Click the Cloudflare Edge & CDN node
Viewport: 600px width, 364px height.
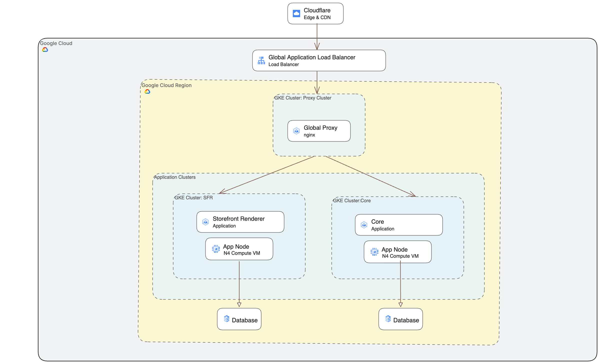315,13
